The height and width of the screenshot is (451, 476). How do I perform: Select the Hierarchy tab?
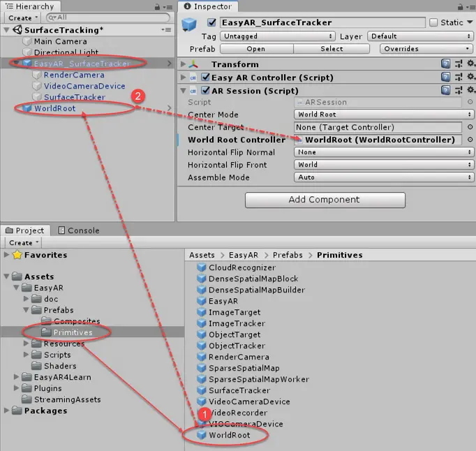[x=30, y=6]
